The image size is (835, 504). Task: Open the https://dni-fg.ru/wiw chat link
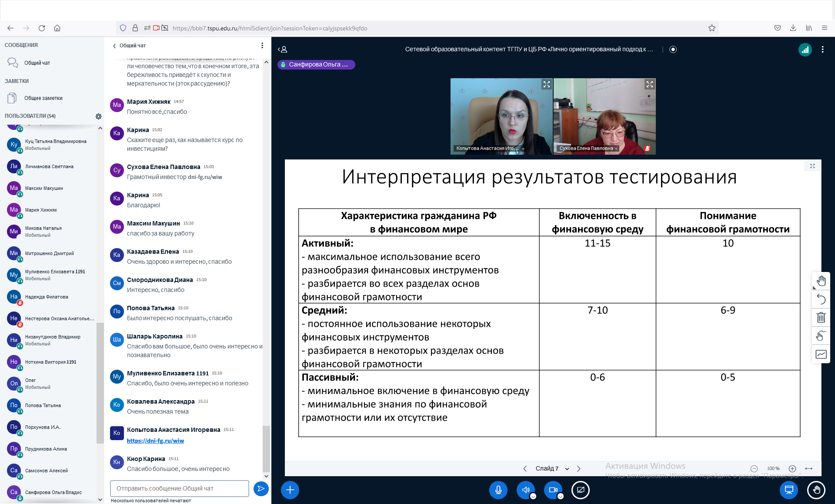pos(155,441)
